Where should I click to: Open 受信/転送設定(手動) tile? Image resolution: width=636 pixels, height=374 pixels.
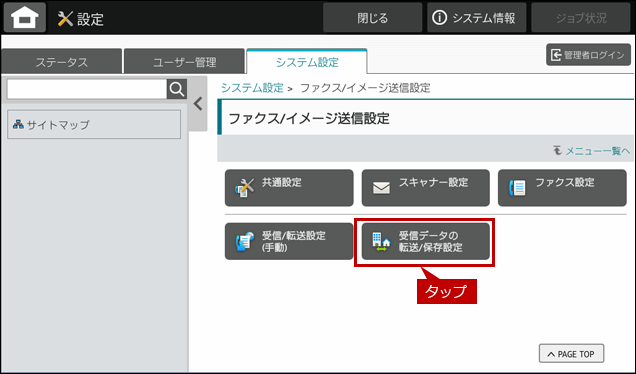pos(289,241)
